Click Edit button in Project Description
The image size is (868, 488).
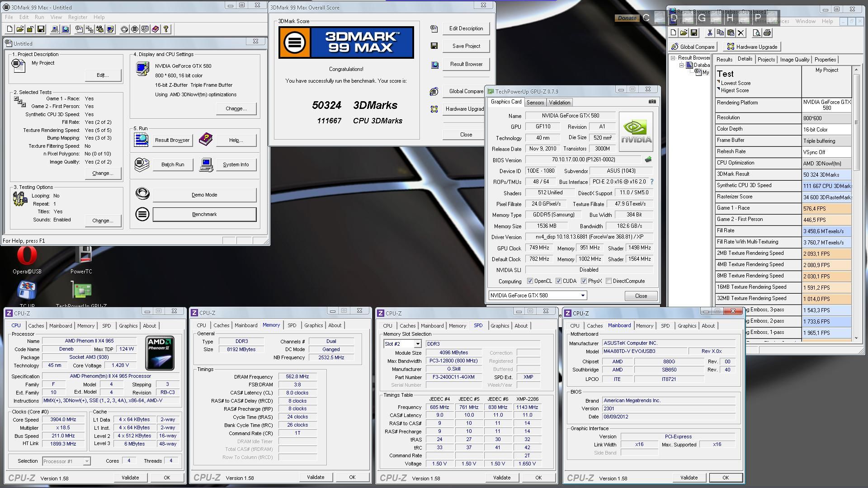click(x=103, y=75)
